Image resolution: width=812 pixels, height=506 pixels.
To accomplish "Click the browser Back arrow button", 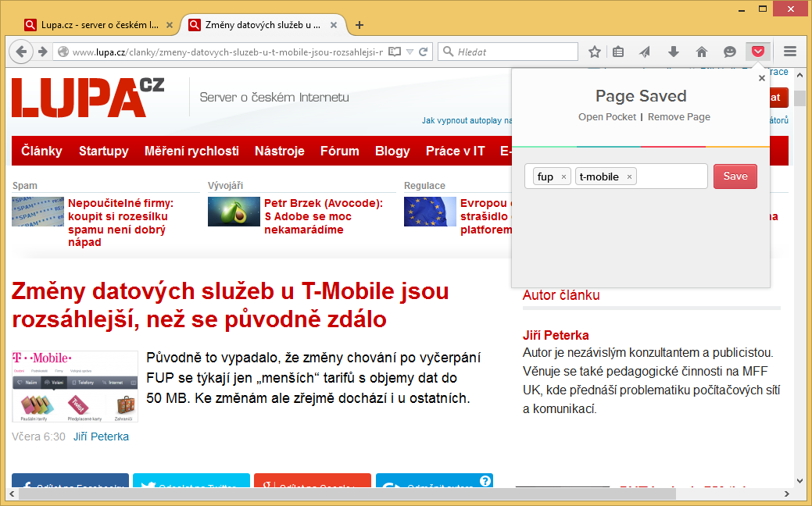I will tap(22, 52).
